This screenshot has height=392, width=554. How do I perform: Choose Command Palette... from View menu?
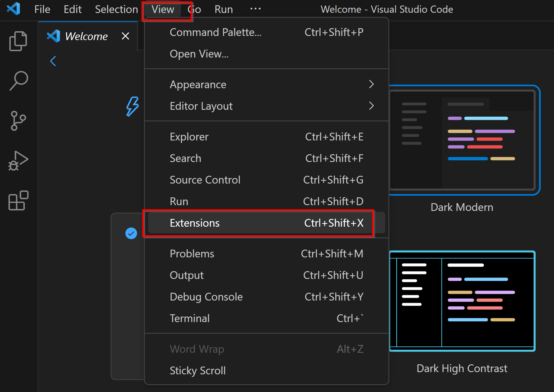267,32
